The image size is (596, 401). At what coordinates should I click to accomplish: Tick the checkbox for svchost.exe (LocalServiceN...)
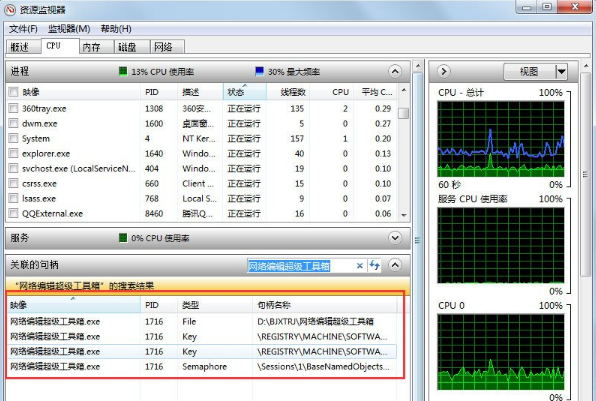[x=13, y=168]
